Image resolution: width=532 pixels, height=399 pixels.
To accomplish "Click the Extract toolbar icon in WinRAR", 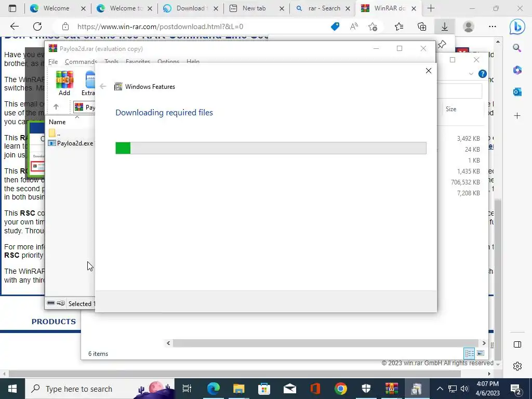I will coord(88,84).
